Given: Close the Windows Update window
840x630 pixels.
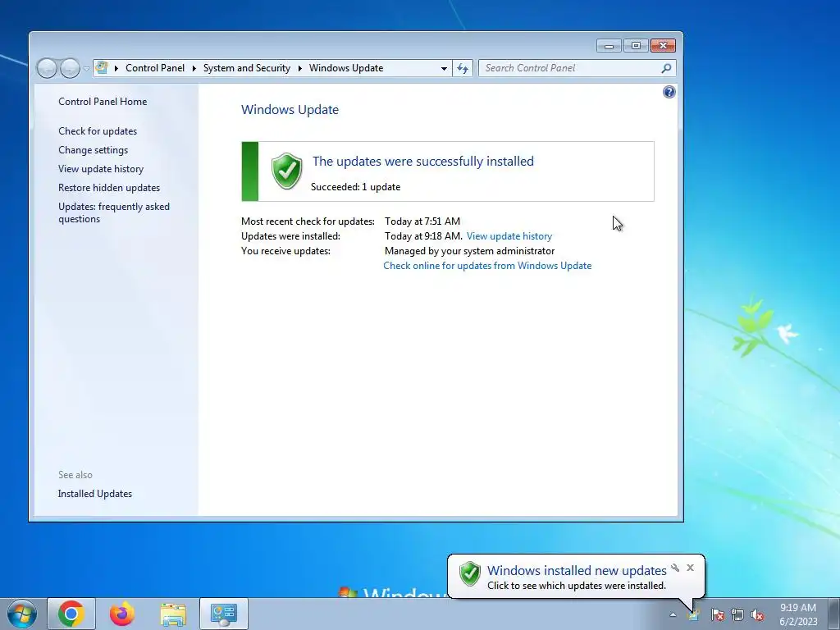Looking at the screenshot, I should click(x=663, y=46).
